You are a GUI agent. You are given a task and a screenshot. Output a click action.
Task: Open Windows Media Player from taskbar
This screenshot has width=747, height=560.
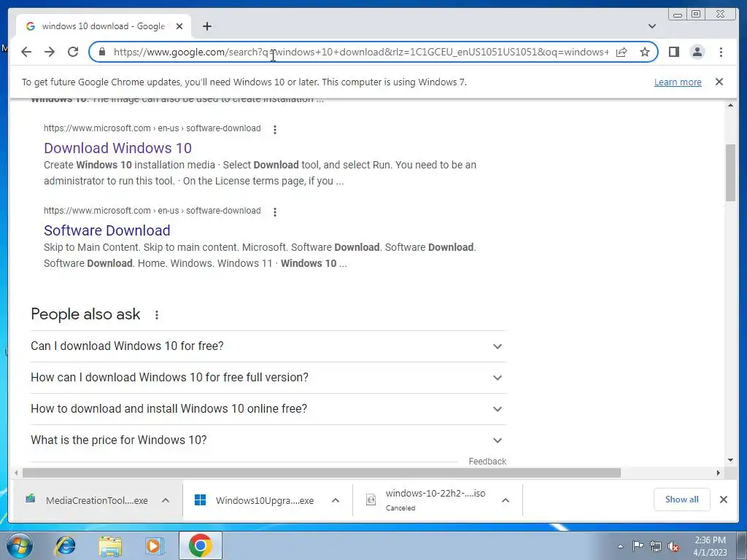click(155, 545)
